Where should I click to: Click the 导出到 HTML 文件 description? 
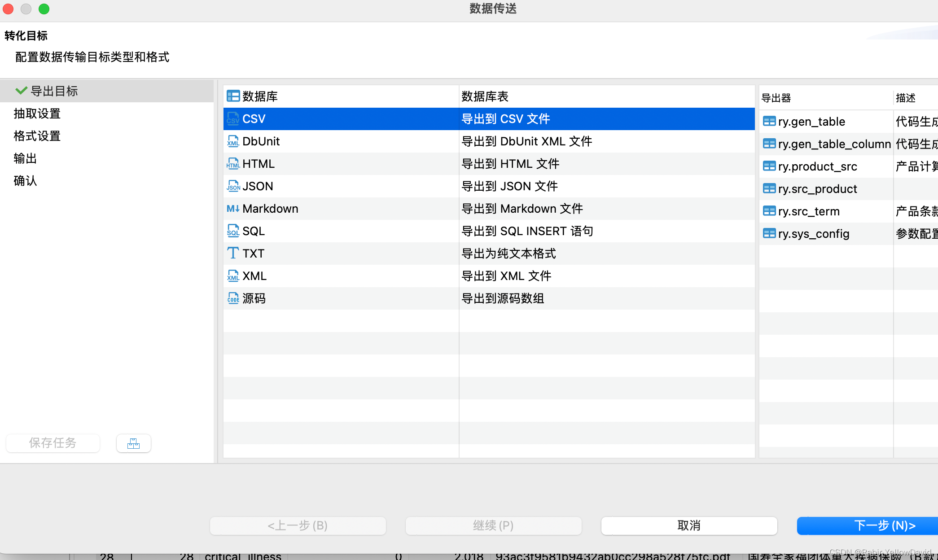point(510,164)
